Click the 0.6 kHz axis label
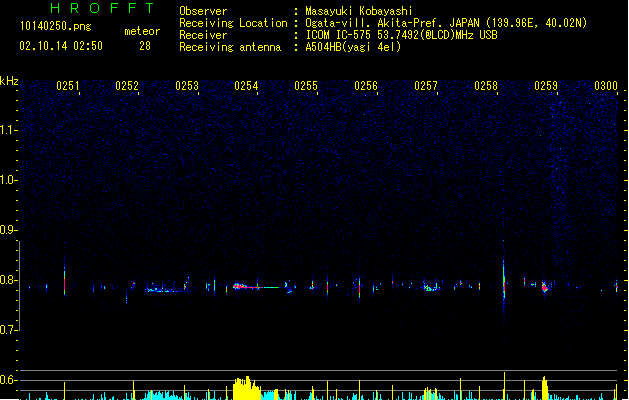This screenshot has width=629, height=400. [8, 380]
